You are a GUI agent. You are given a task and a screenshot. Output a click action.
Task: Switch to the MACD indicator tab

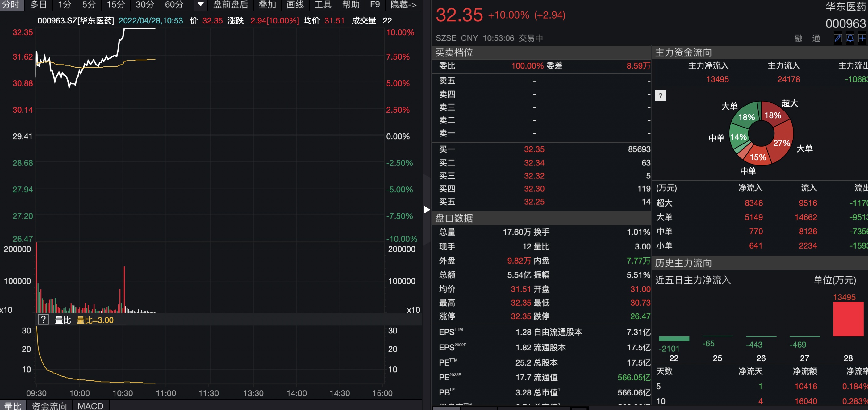(90, 406)
